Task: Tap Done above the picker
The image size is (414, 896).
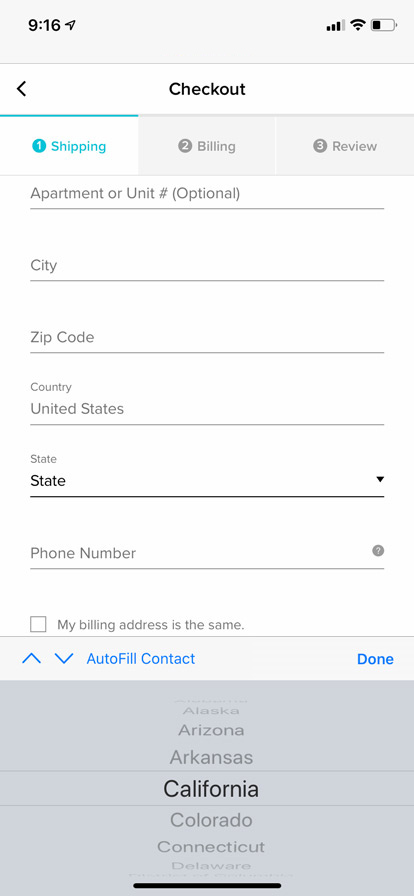Action: (x=375, y=659)
